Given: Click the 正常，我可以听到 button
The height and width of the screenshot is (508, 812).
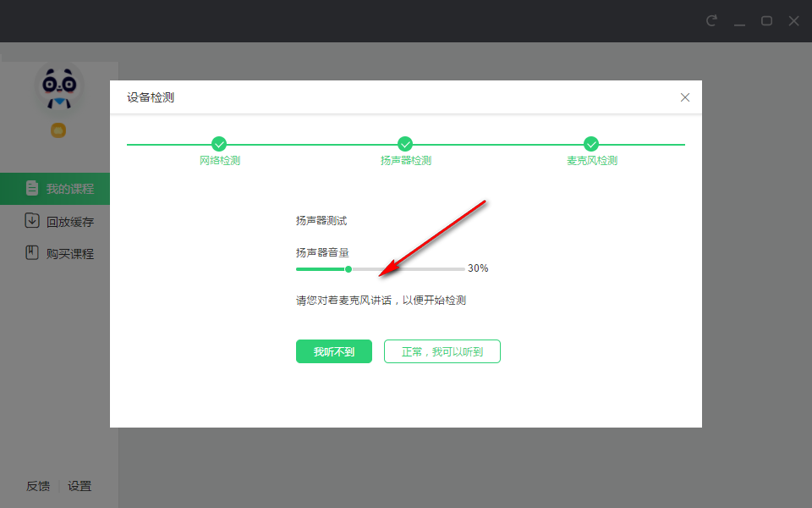Looking at the screenshot, I should click(442, 351).
